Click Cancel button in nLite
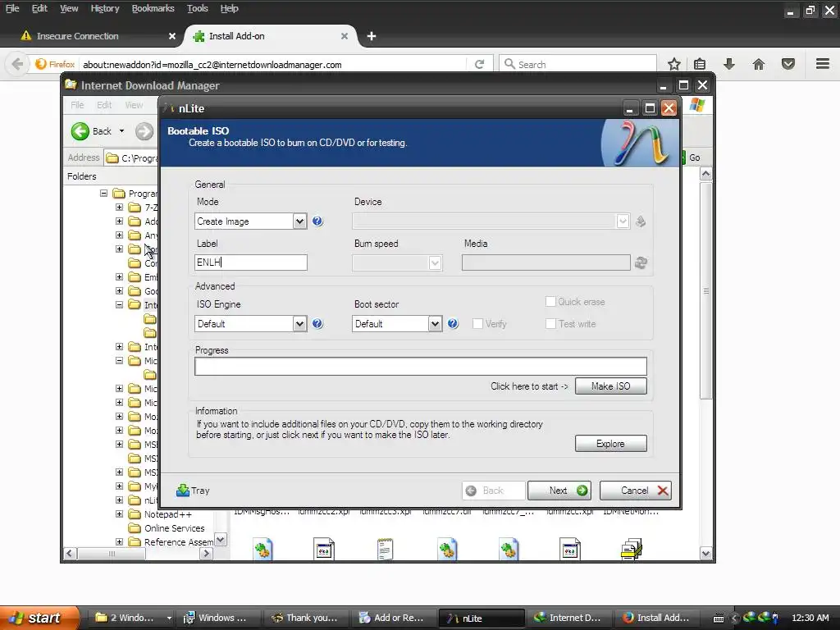Screen dimensions: 840x630 (x=636, y=491)
